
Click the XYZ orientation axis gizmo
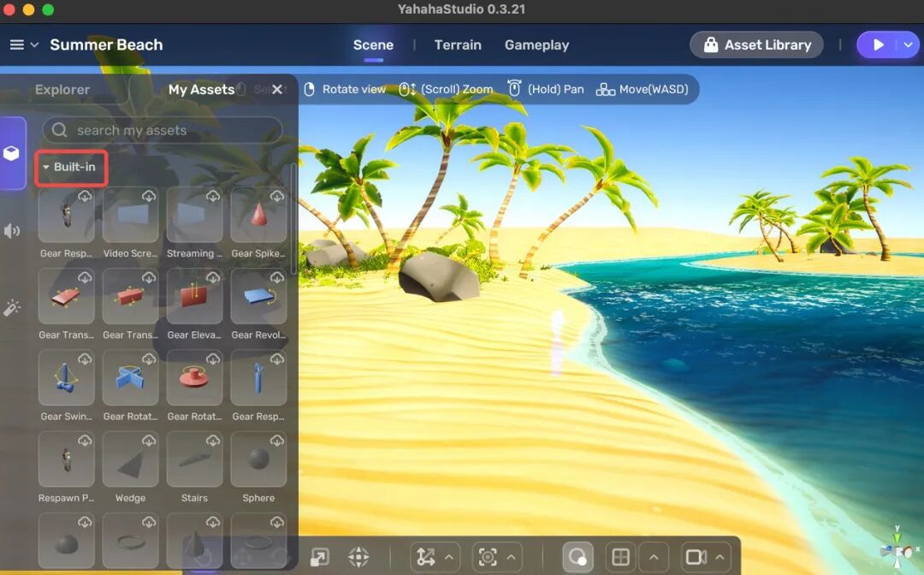point(898,548)
